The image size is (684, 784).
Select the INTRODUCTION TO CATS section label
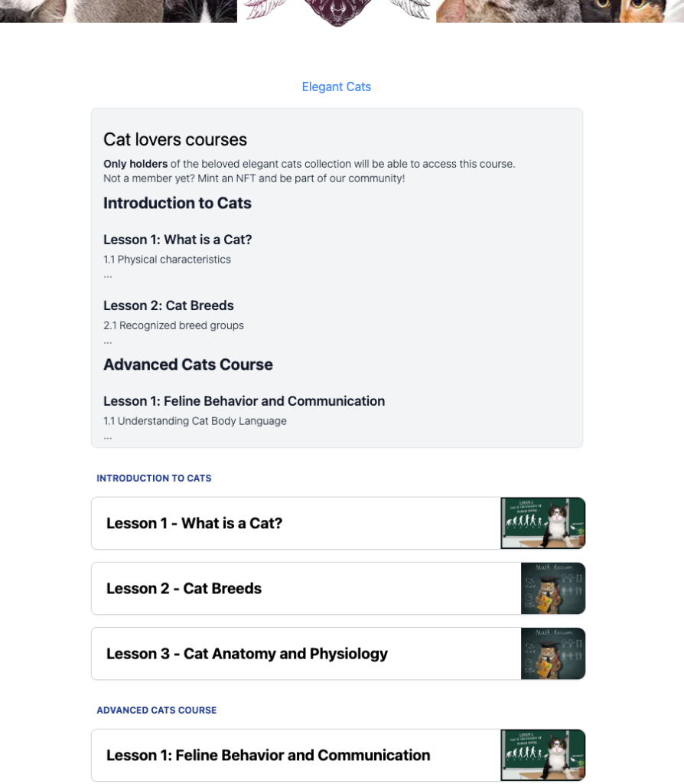[154, 479]
